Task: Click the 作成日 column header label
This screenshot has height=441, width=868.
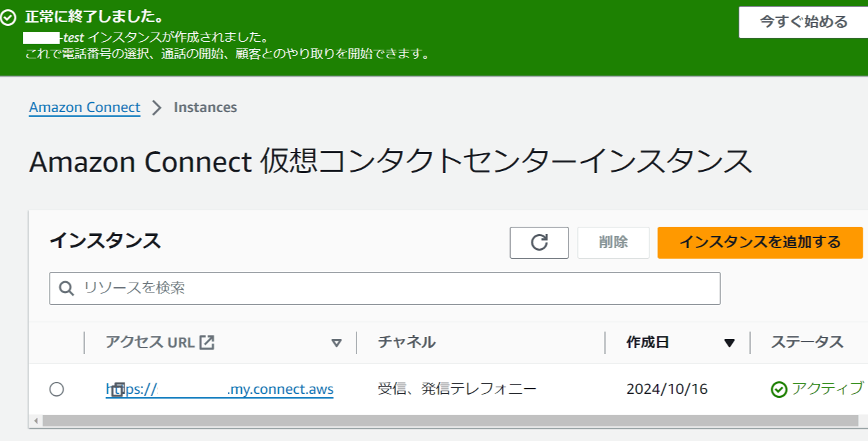Action: (x=648, y=342)
